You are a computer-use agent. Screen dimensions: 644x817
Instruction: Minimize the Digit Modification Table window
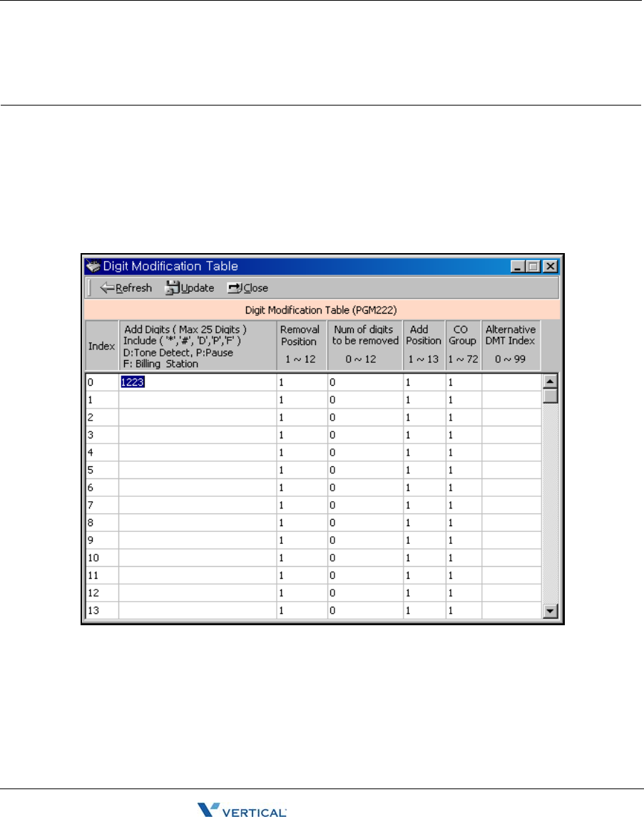coord(517,267)
